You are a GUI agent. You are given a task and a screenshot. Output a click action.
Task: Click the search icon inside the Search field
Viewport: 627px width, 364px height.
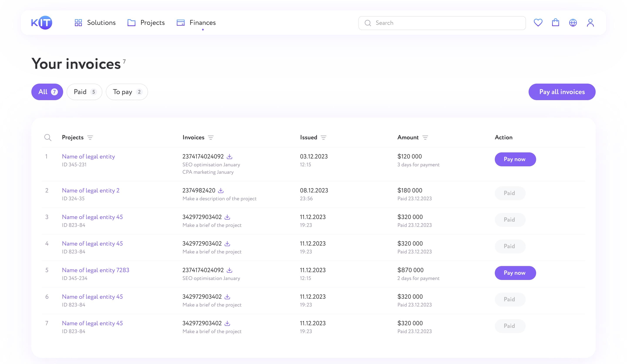368,23
